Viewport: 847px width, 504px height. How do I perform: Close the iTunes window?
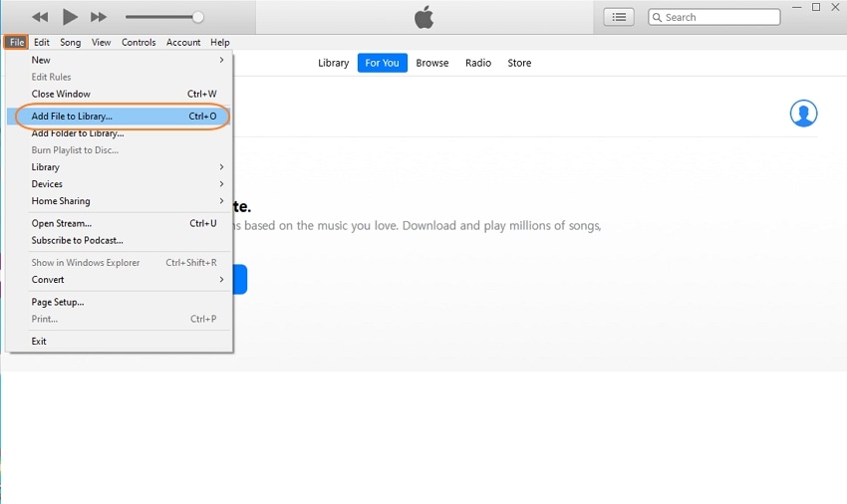pos(835,7)
